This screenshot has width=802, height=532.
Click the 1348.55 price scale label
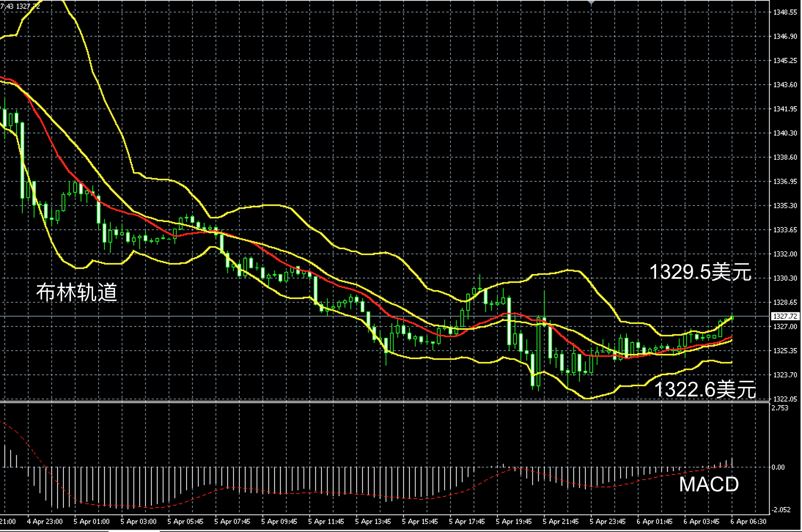(x=785, y=12)
